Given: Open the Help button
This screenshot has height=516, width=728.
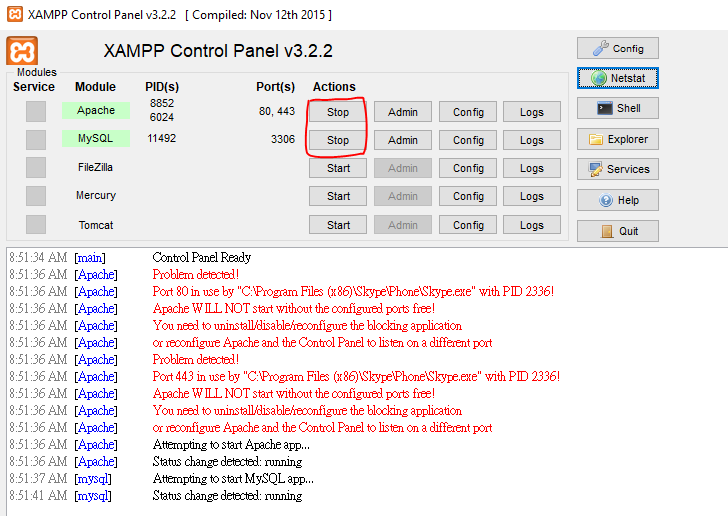Looking at the screenshot, I should tap(618, 200).
